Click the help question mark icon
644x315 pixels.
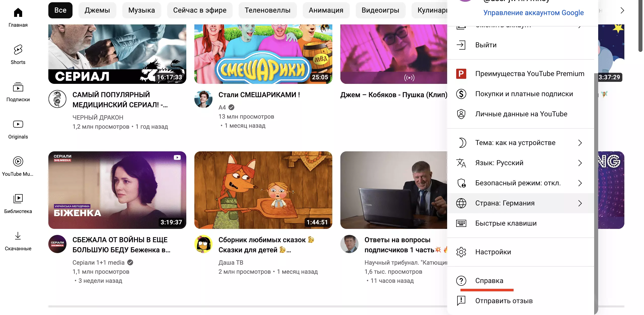(461, 281)
